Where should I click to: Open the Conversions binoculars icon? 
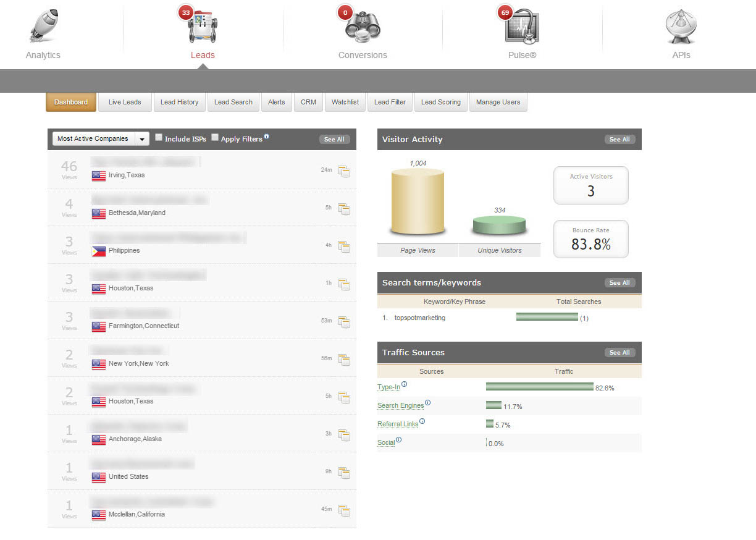coord(363,26)
